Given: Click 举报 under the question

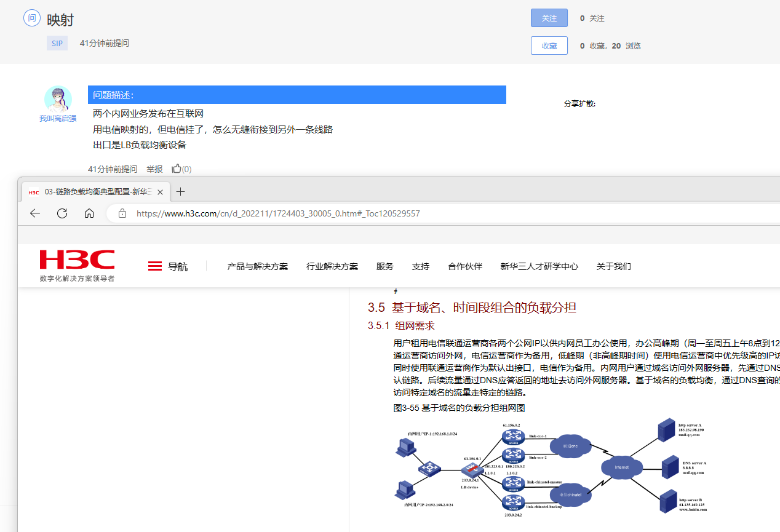Looking at the screenshot, I should click(154, 169).
